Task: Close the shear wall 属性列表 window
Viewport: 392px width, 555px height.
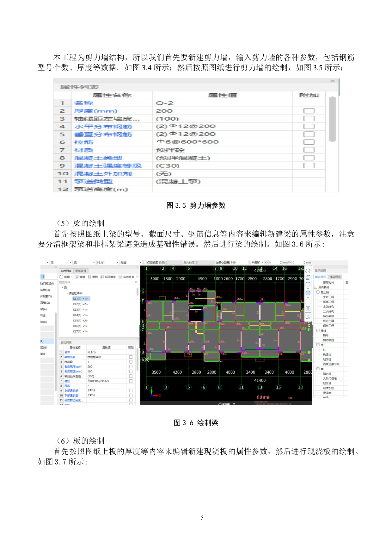Action: pyautogui.click(x=332, y=81)
